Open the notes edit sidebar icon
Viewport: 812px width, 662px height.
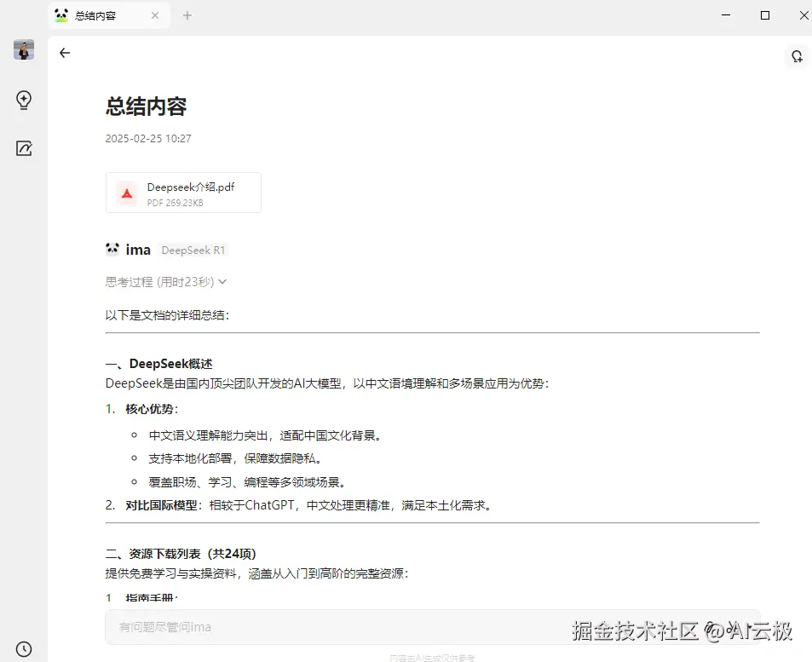[24, 148]
